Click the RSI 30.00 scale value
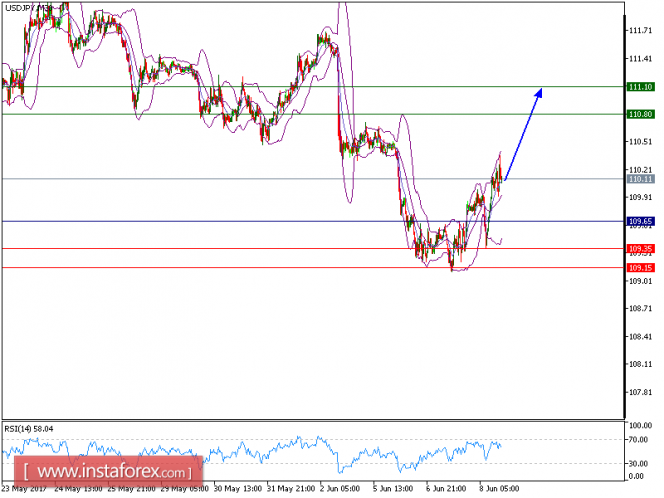This screenshot has height=498, width=664. click(639, 464)
